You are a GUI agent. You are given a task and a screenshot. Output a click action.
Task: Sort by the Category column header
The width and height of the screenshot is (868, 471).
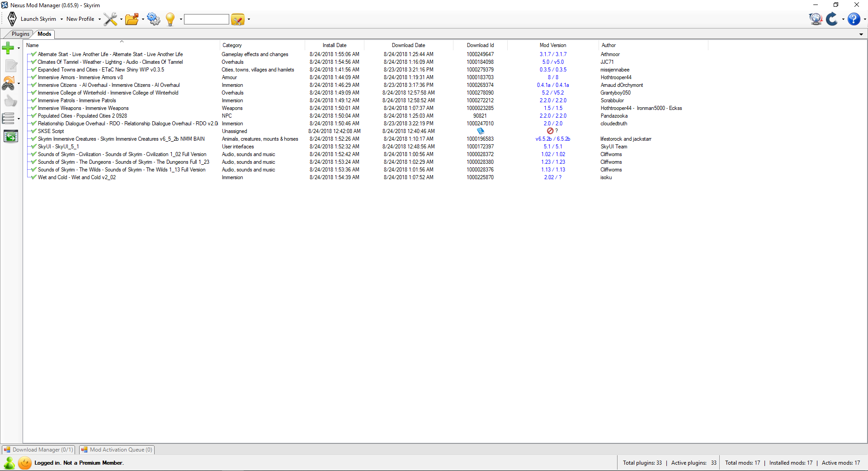point(262,45)
